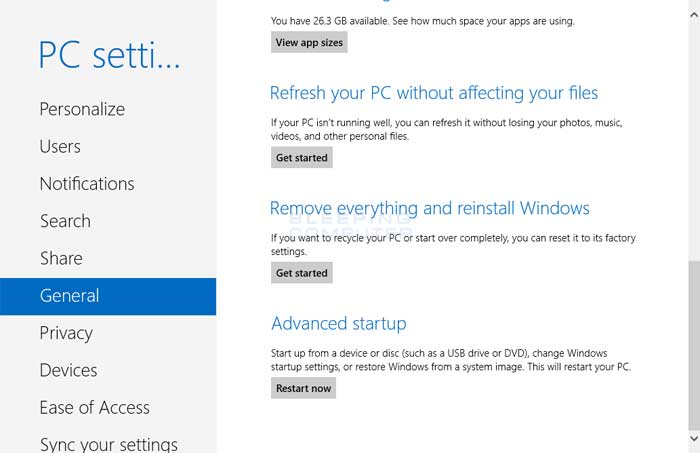This screenshot has width=700, height=453.
Task: Click Get started under Remove everything
Action: click(301, 273)
